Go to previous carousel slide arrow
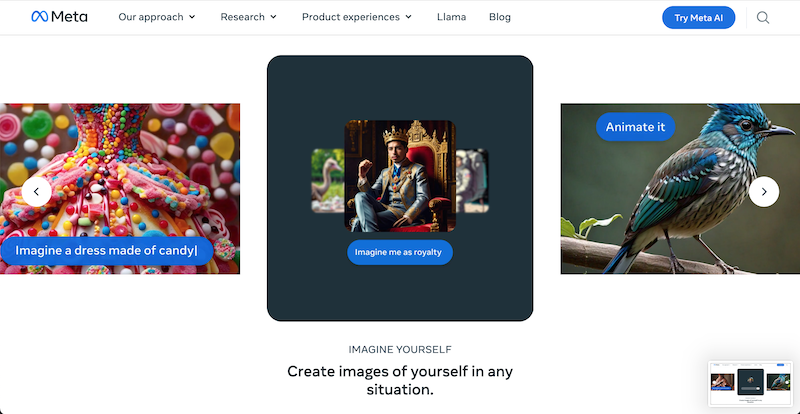Viewport: 800px width, 414px height. [36, 192]
